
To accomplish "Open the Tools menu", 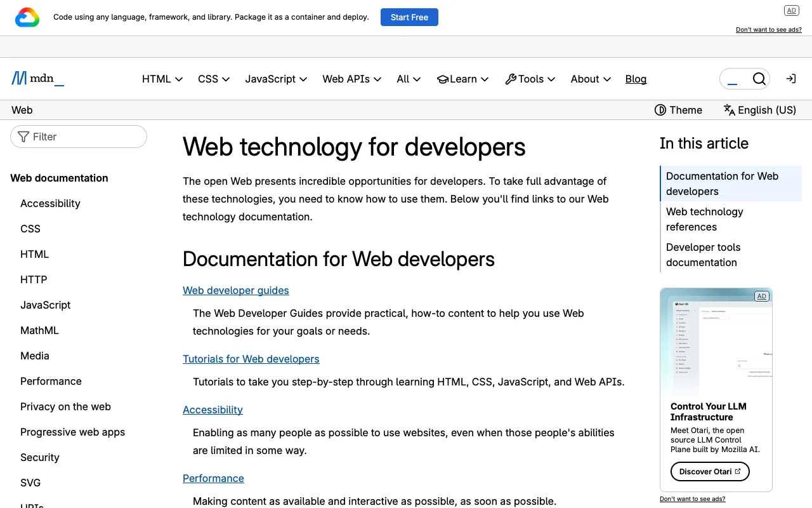I will [530, 79].
